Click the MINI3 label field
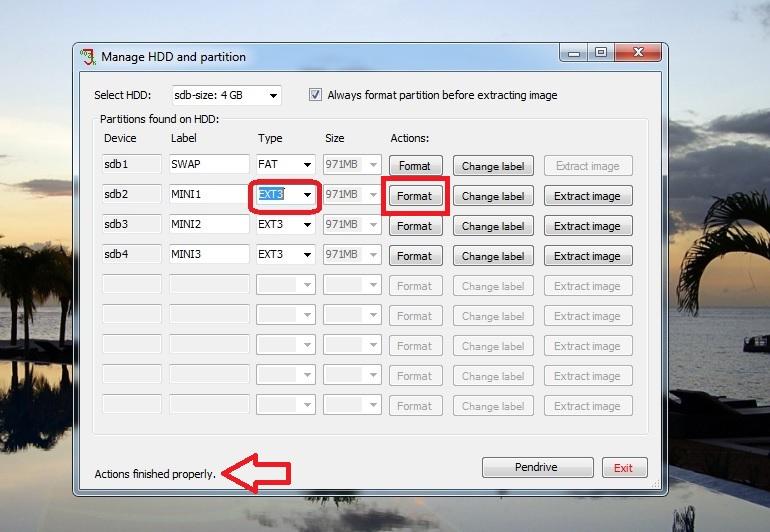Image resolution: width=770 pixels, height=532 pixels. pos(209,254)
